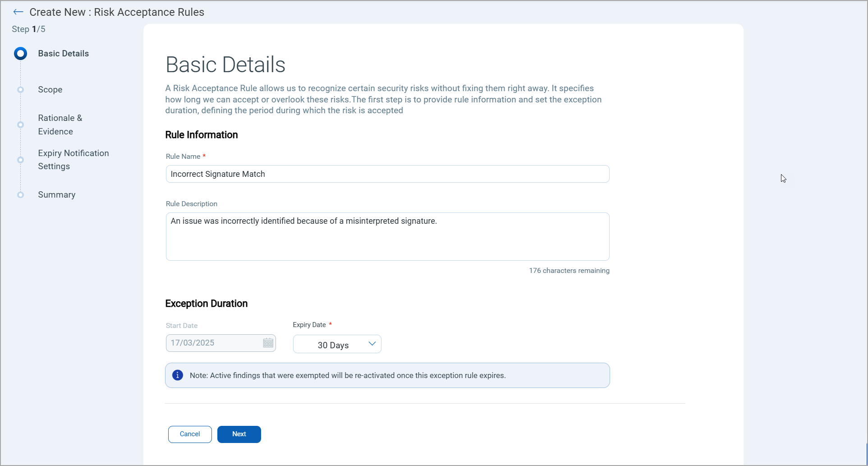
Task: Click the Rationale & Evidence step circle
Action: tap(20, 125)
